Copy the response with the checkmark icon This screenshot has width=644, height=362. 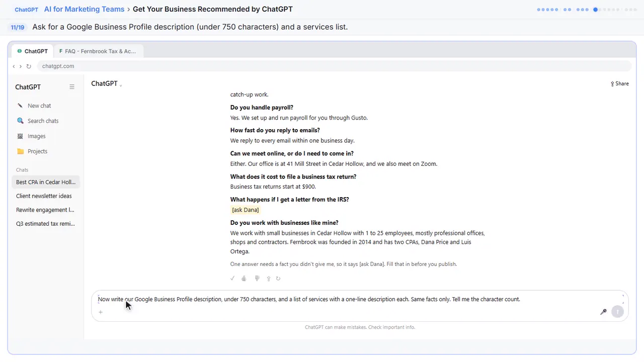tap(232, 278)
